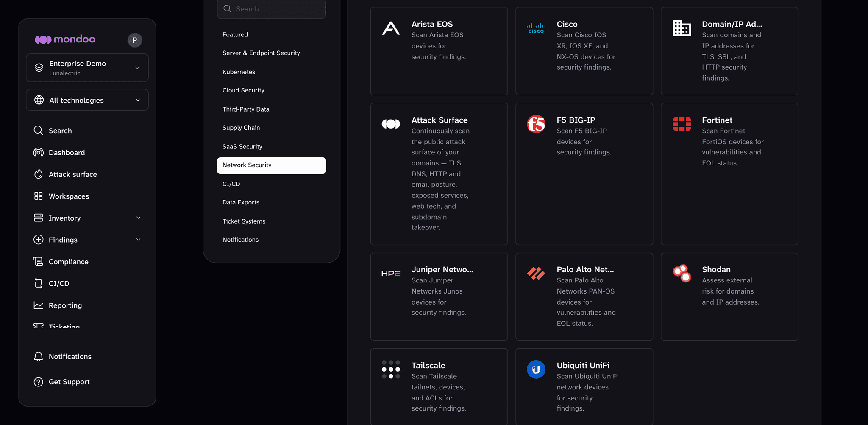Click the F5 BIG-IP logo icon
The height and width of the screenshot is (425, 868).
(x=536, y=124)
